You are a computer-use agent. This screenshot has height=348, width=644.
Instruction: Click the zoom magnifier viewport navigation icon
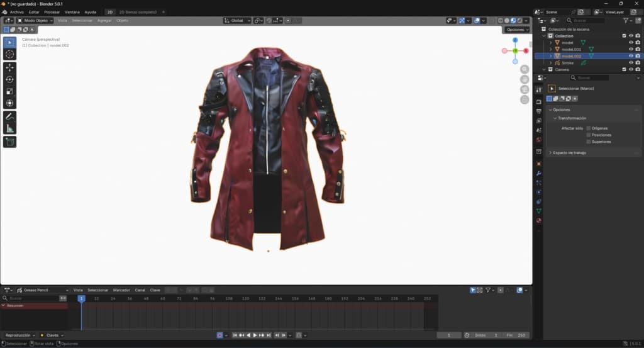pyautogui.click(x=525, y=69)
